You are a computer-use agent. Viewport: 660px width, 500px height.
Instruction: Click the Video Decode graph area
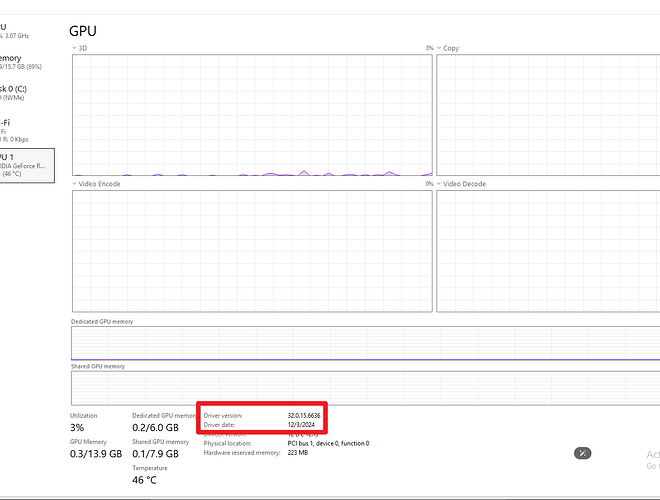[x=548, y=251]
